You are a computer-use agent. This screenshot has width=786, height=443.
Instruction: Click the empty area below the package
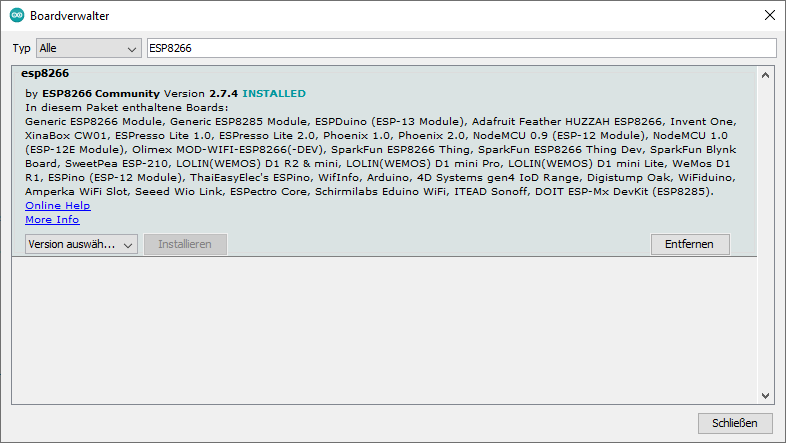[380, 330]
